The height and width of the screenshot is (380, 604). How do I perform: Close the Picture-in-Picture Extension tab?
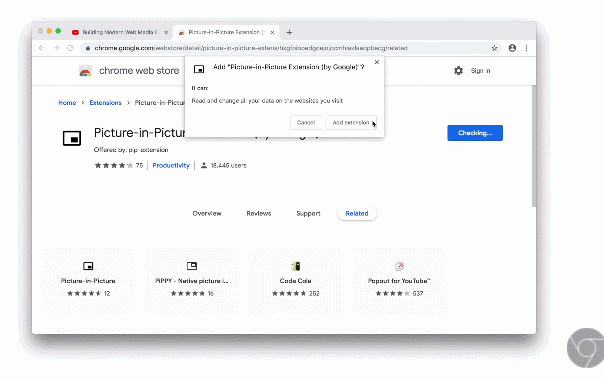point(272,32)
